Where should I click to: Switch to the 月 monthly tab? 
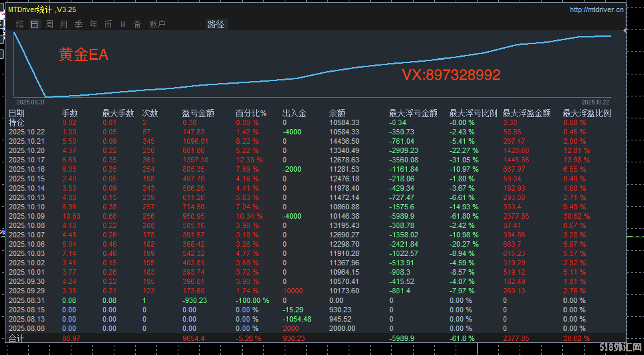[x=64, y=24]
